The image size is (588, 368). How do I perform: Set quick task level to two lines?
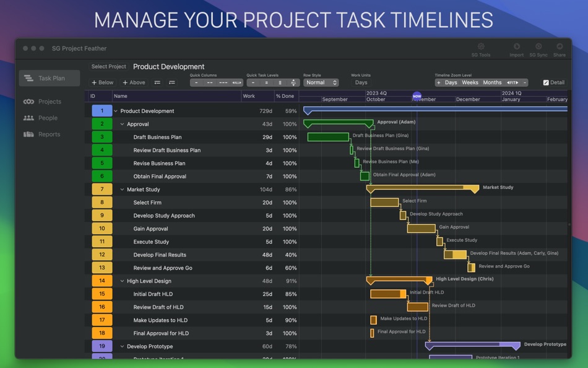[267, 82]
